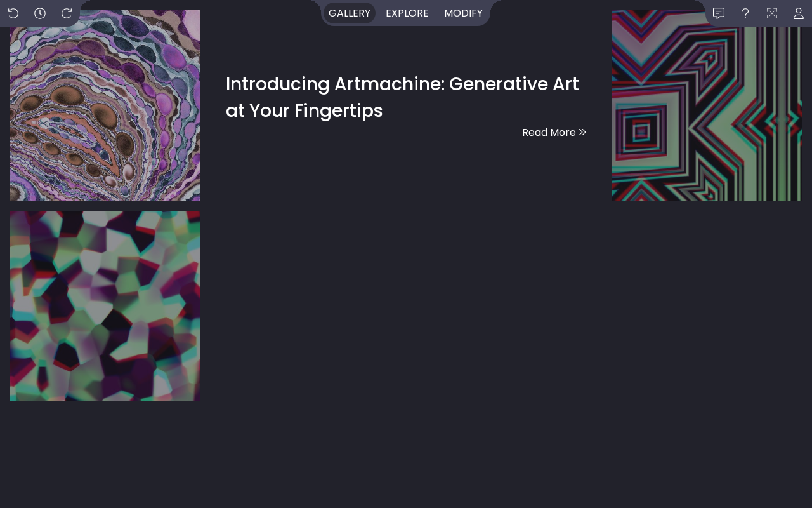Viewport: 812px width, 508px height.
Task: Open the Introducing Artmachine article headline
Action: click(x=402, y=97)
